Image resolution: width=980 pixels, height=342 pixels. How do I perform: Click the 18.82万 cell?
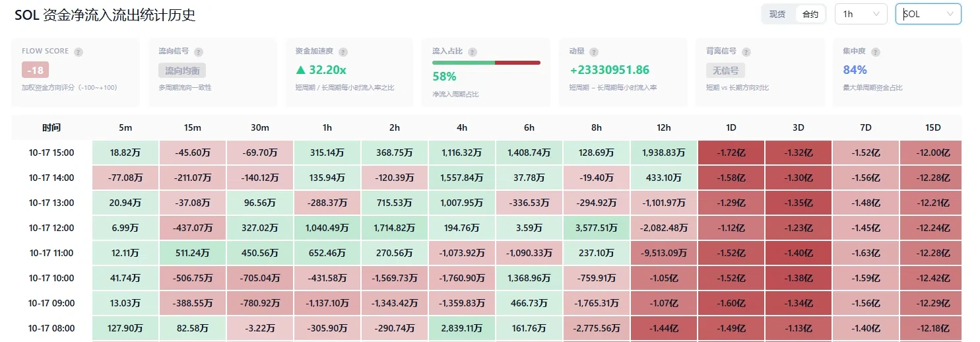tap(125, 153)
